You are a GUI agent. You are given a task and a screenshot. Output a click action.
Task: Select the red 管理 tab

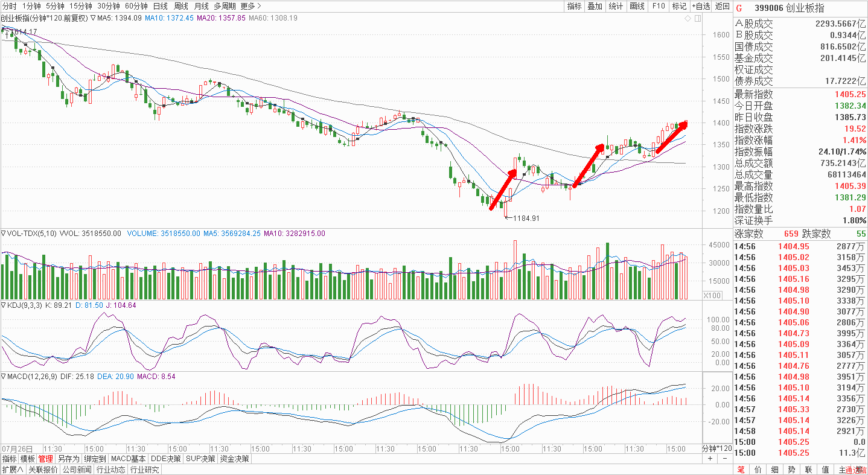coord(46,459)
